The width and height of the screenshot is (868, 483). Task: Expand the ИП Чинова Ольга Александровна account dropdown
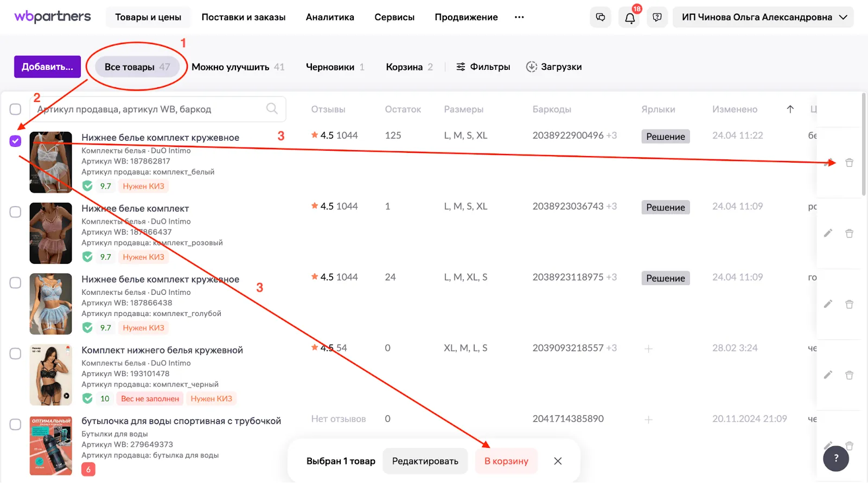[x=763, y=17]
